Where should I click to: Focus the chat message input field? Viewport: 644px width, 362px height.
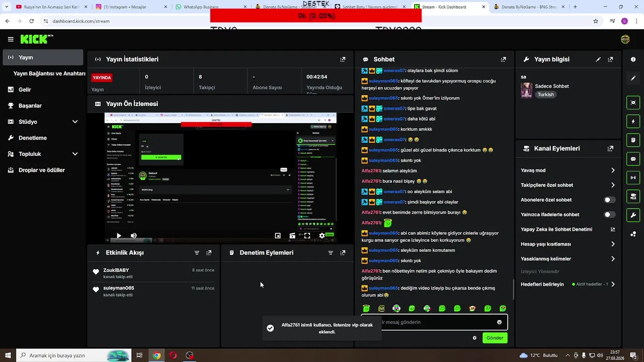434,322
